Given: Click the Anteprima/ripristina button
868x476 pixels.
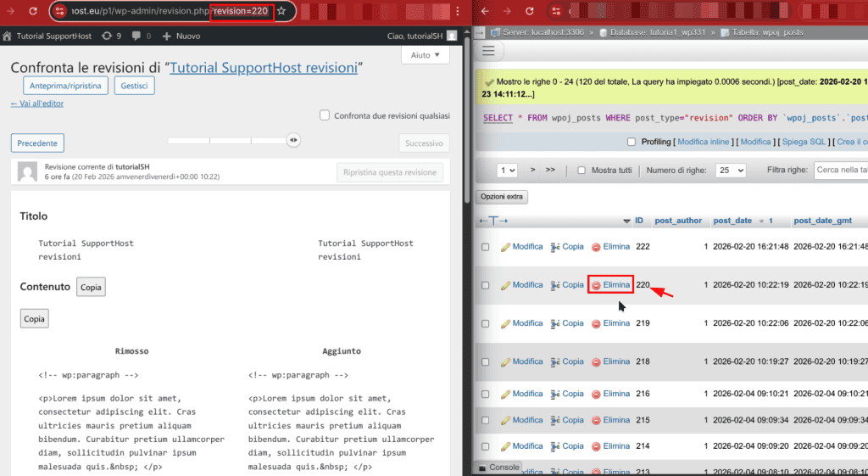Looking at the screenshot, I should tap(65, 86).
